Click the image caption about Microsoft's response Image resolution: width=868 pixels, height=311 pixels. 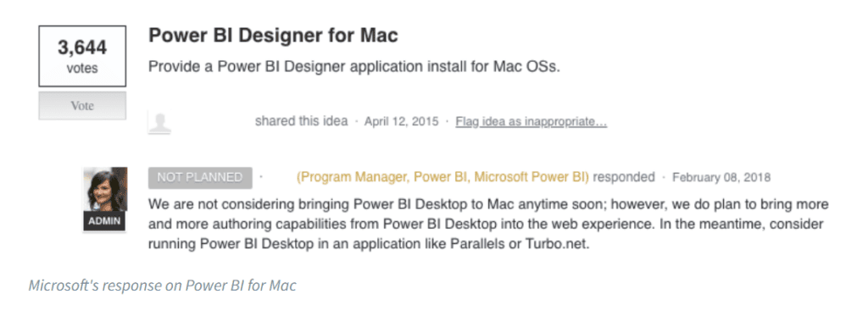click(162, 286)
